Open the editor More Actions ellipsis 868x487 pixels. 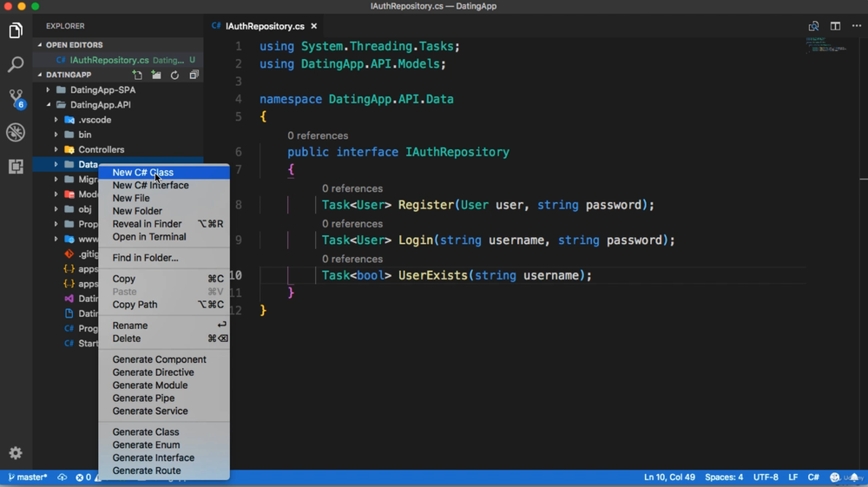click(857, 26)
